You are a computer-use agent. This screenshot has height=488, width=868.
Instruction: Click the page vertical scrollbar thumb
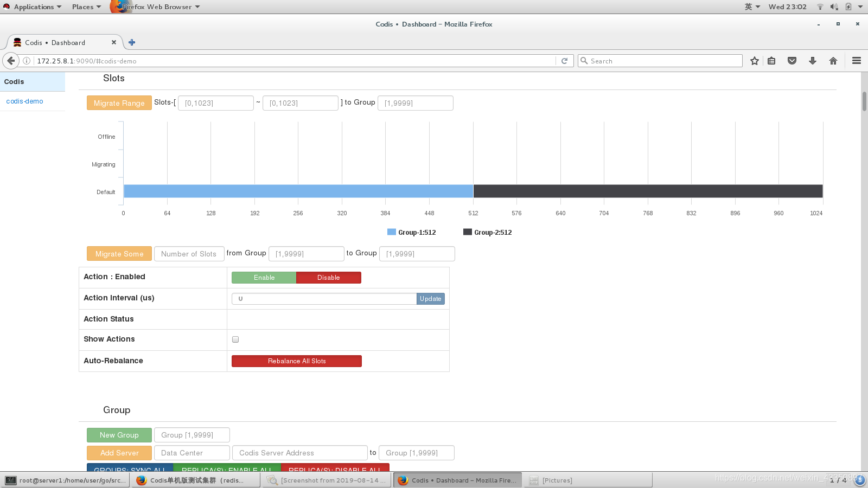point(864,101)
